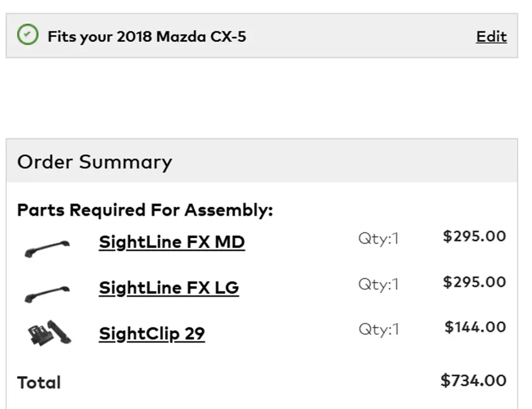Click the 'Fits your 2018 Mazda CX-5' text
This screenshot has width=532, height=409.
[146, 37]
